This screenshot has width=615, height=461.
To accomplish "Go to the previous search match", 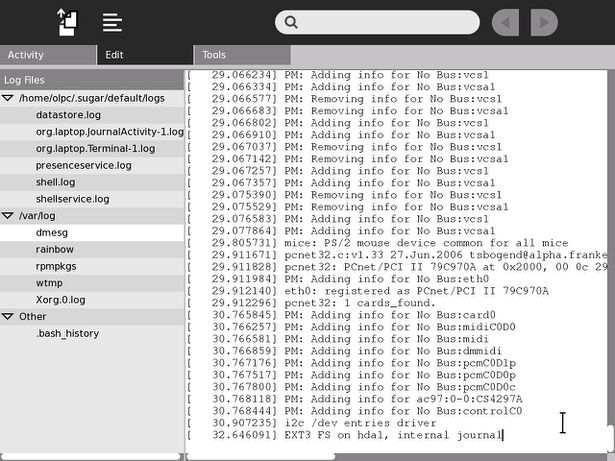I will pos(507,22).
